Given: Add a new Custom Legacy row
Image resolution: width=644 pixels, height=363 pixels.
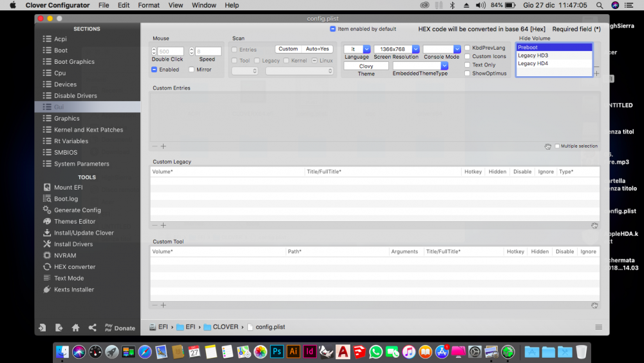Looking at the screenshot, I should click(x=164, y=225).
